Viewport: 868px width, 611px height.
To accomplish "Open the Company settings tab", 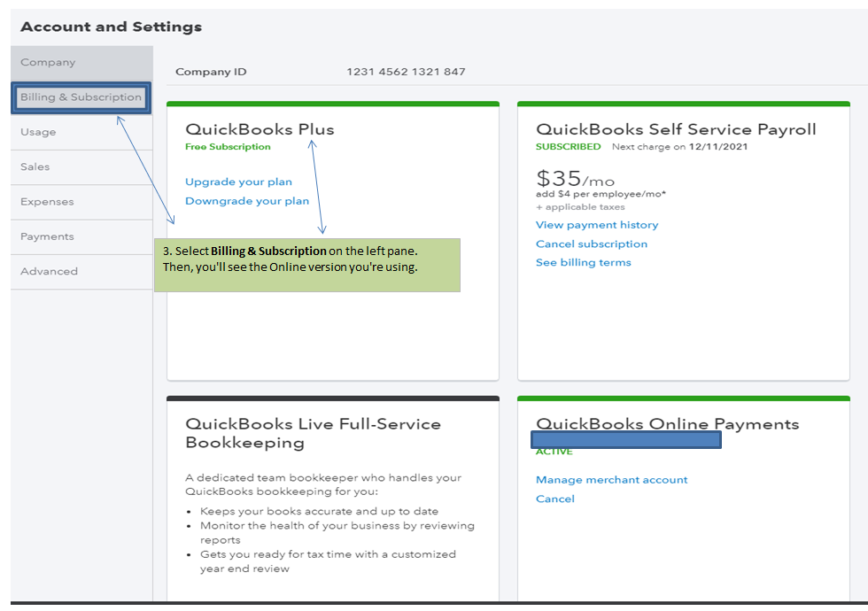I will pyautogui.click(x=49, y=63).
